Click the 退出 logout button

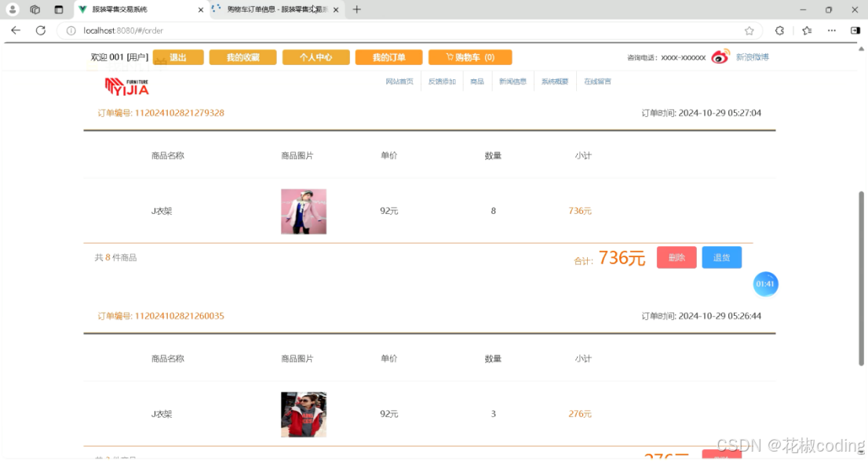[178, 57]
